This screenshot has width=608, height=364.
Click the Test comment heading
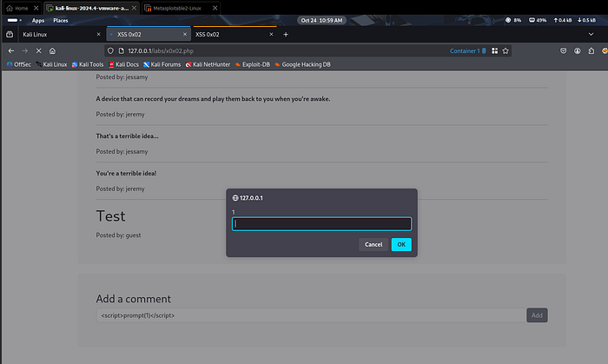(x=110, y=216)
